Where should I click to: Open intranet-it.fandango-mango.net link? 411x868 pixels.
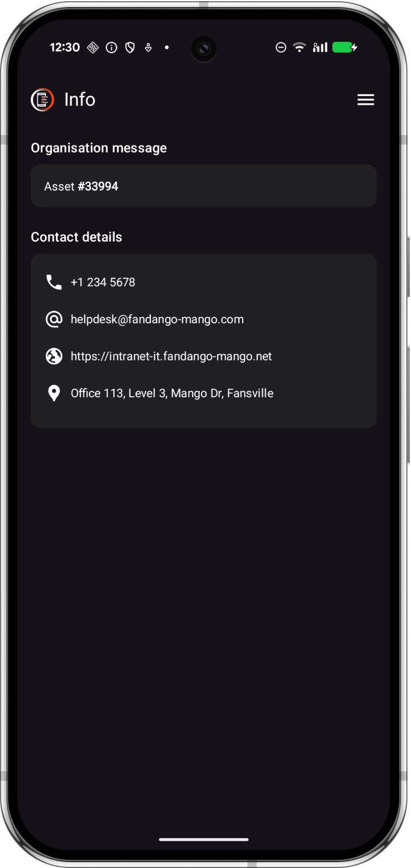(171, 356)
